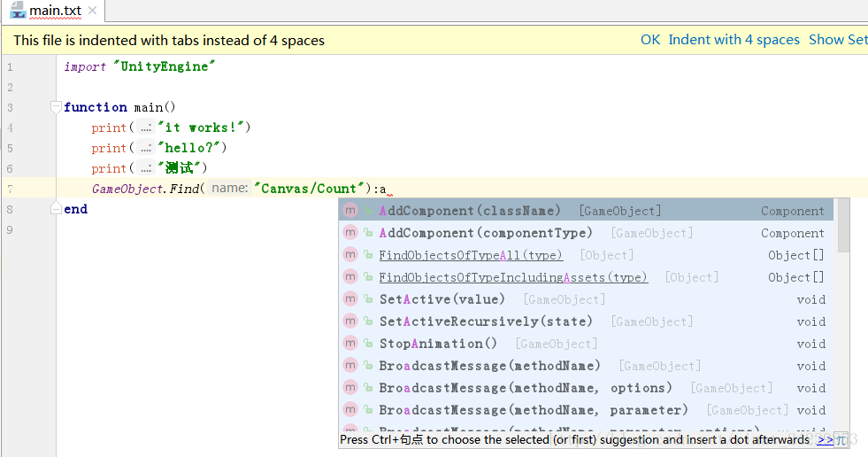
Task: Click the pi icon in popup footer
Action: coord(841,440)
